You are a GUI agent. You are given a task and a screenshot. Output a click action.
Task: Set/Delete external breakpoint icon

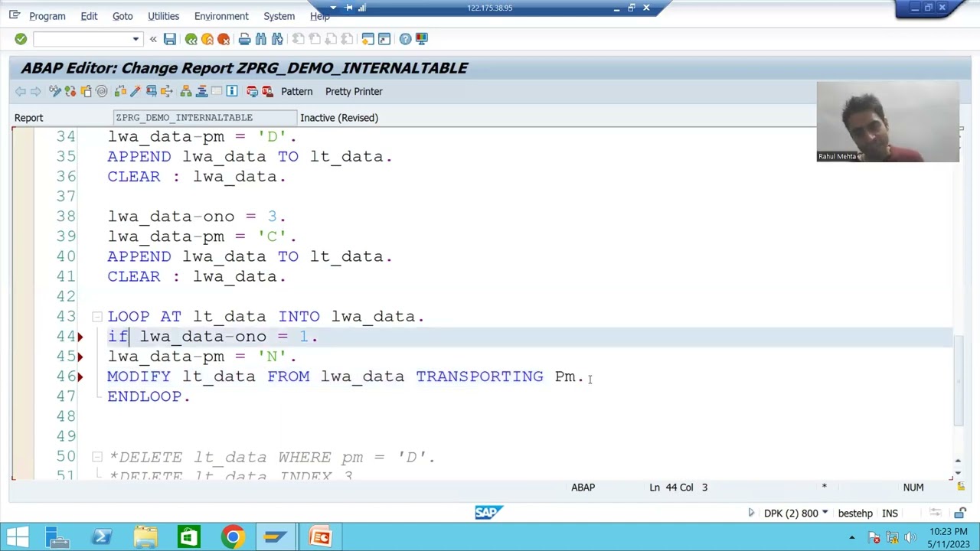[267, 91]
